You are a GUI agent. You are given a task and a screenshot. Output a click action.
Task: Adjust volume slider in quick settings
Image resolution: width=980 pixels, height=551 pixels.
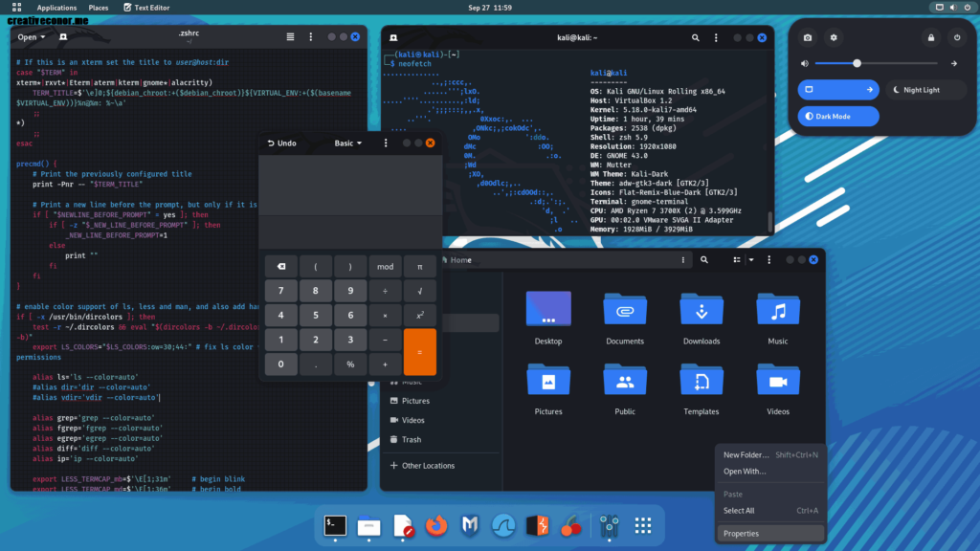click(876, 63)
